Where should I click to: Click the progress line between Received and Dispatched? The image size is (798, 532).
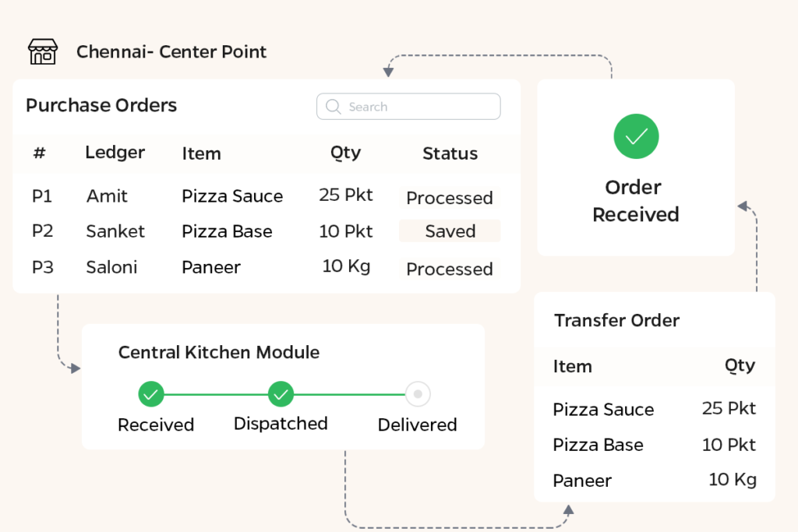pos(216,395)
